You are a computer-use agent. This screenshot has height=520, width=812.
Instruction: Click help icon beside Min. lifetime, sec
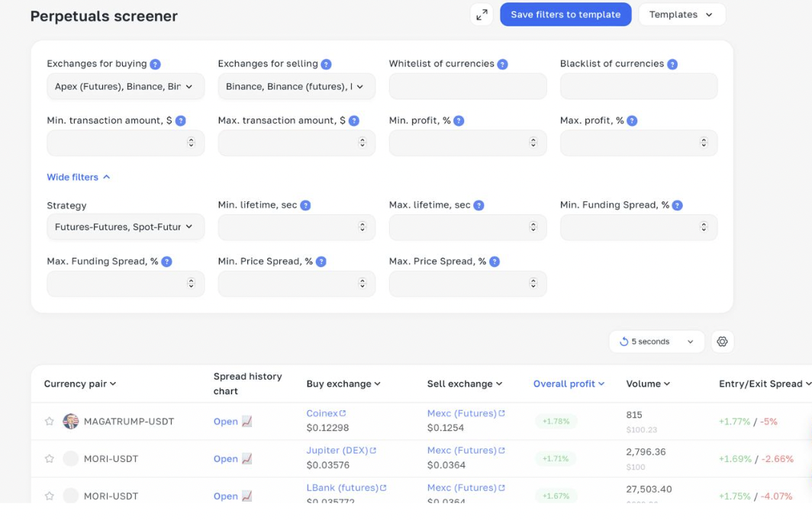(x=305, y=205)
